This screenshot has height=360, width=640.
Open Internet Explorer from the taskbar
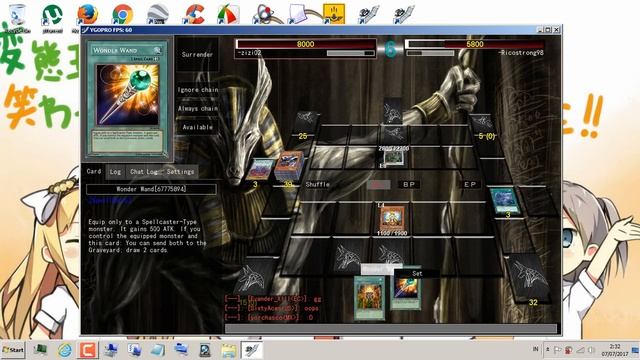click(65, 350)
